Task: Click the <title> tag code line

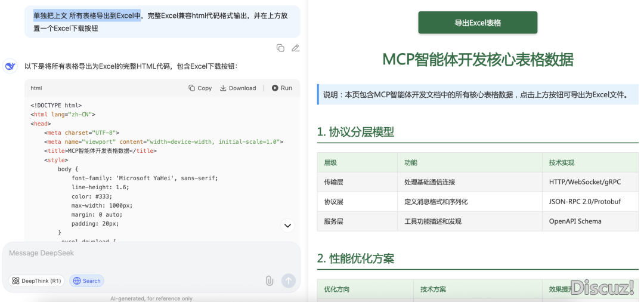Action: [x=100, y=151]
